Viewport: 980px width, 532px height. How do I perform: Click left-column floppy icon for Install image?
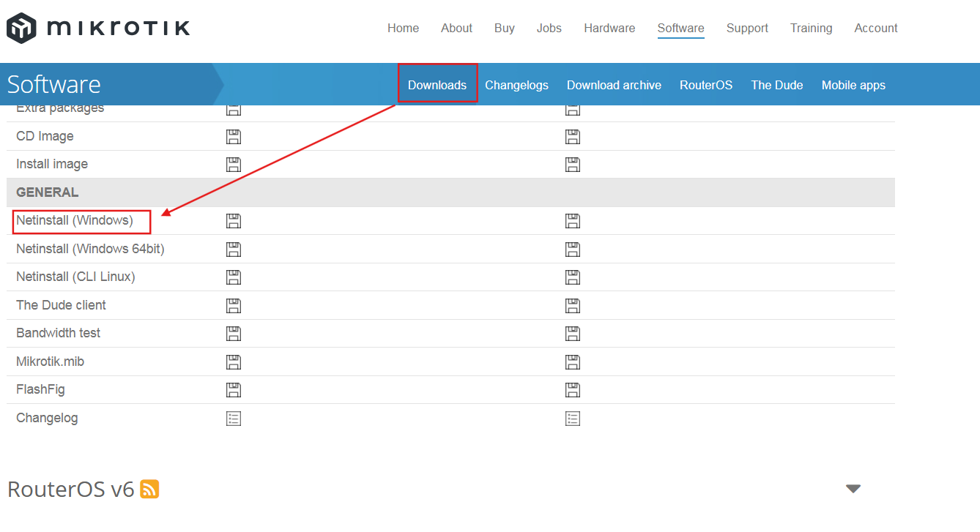tap(234, 165)
